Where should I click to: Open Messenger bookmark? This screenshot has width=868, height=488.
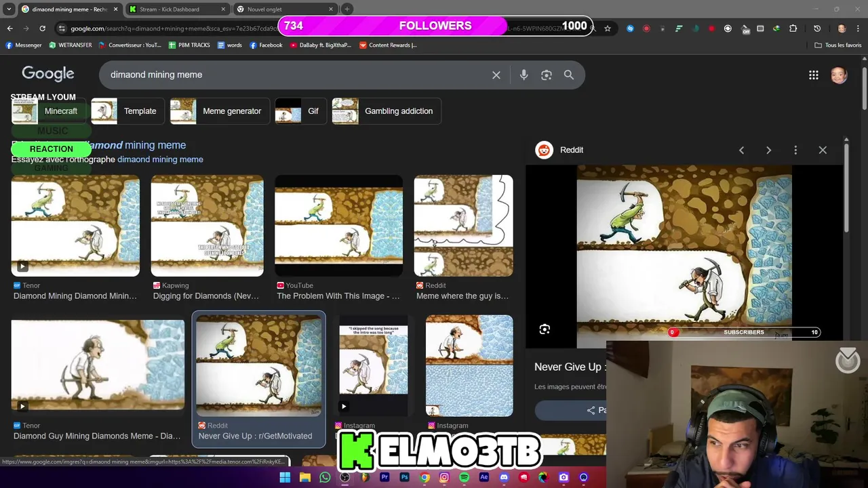coord(24,45)
